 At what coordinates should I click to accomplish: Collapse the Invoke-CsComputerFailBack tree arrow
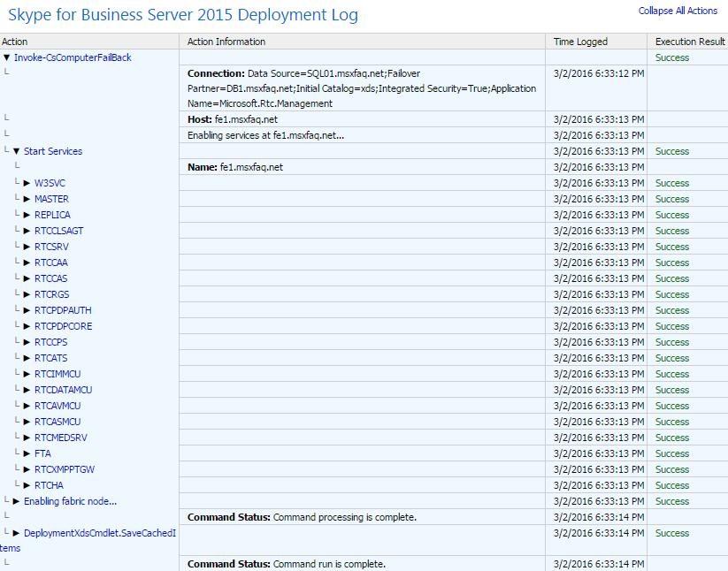[6, 57]
